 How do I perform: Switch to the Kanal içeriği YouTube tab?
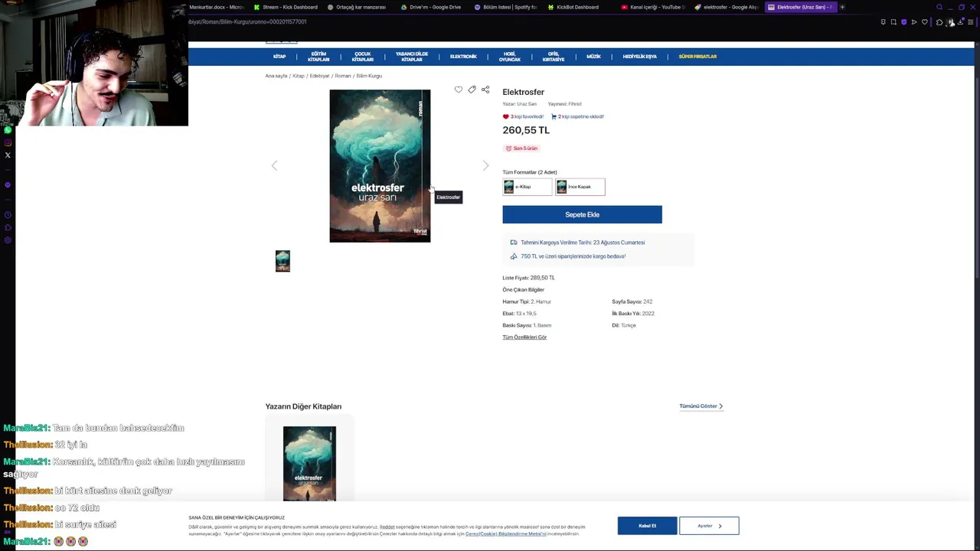(x=652, y=7)
